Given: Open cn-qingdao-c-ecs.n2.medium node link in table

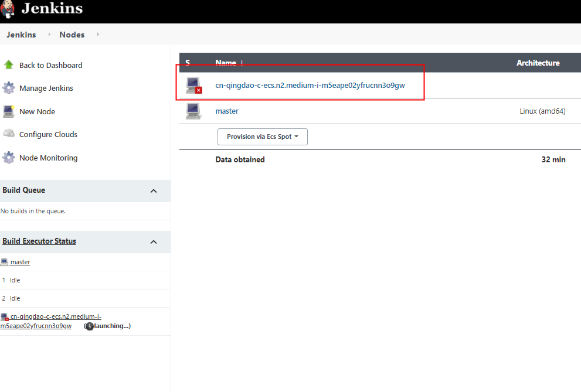Looking at the screenshot, I should (x=310, y=85).
